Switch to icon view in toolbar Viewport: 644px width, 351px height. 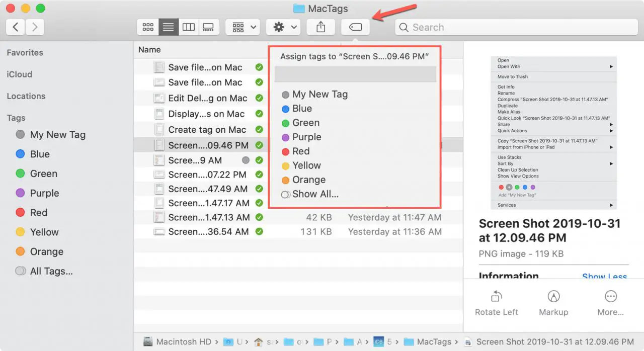click(148, 27)
